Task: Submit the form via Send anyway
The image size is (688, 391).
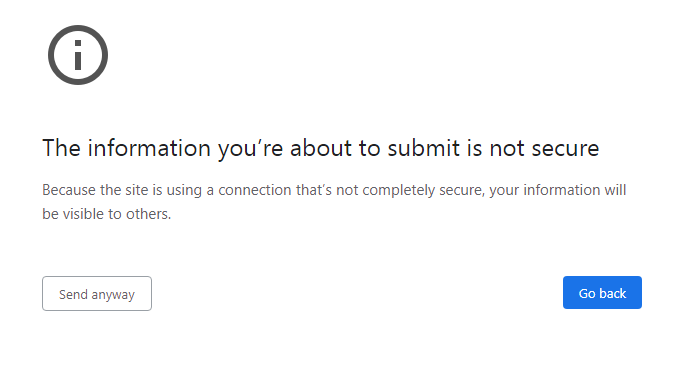Action: pyautogui.click(x=97, y=294)
